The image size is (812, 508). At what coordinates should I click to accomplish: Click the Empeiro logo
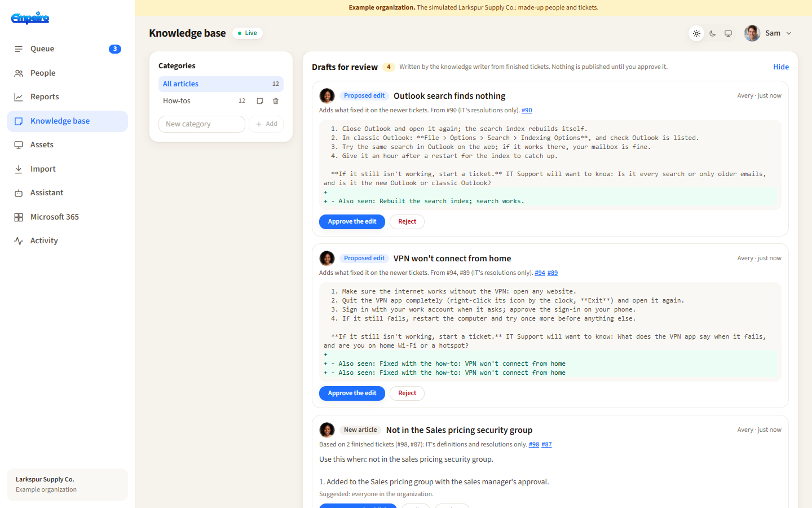(x=30, y=18)
